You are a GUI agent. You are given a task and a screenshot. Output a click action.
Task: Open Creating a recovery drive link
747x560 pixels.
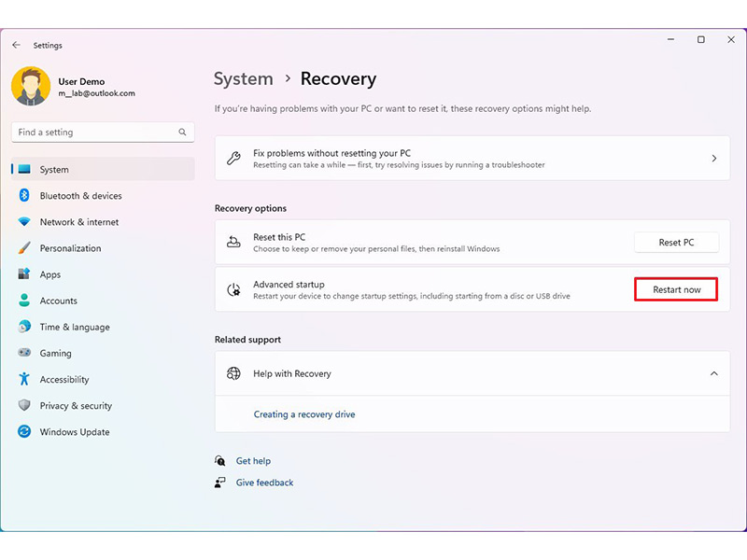(304, 414)
